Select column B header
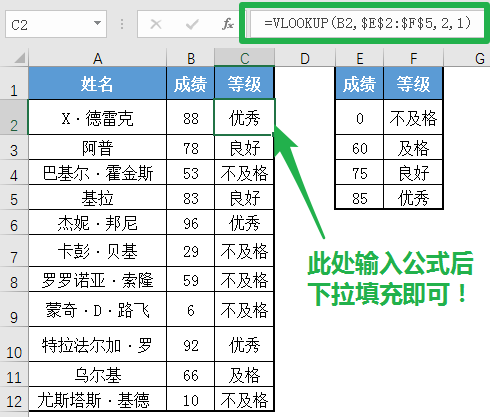The width and height of the screenshot is (490, 417). (191, 58)
